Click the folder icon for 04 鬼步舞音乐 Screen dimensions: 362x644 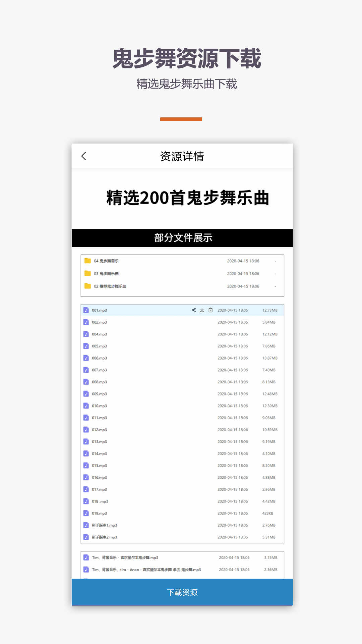coord(88,261)
